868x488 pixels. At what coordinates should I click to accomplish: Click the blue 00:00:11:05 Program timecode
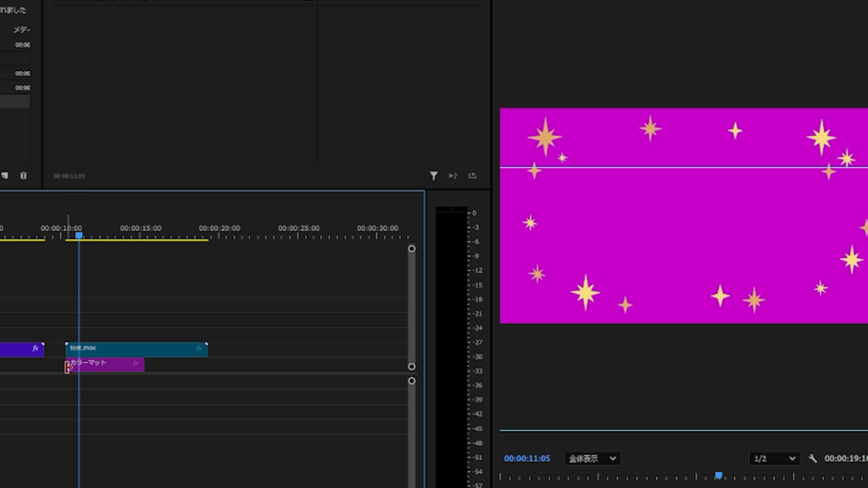[527, 458]
